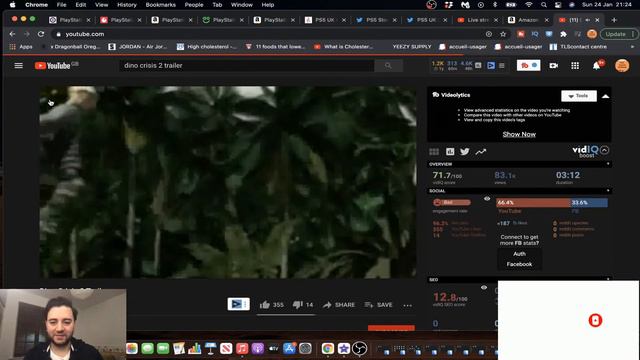640x360 pixels.
Task: Collapse the OVERVIEW section arrow
Action: pyautogui.click(x=608, y=164)
